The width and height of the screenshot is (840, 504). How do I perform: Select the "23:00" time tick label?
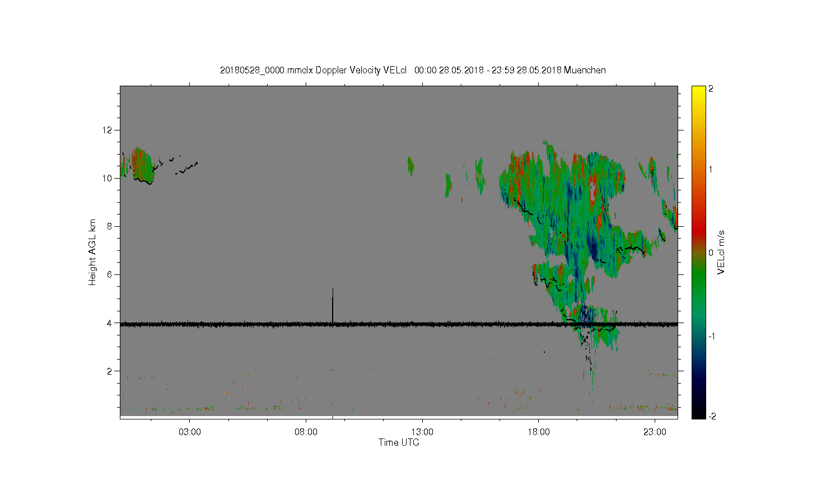[655, 432]
